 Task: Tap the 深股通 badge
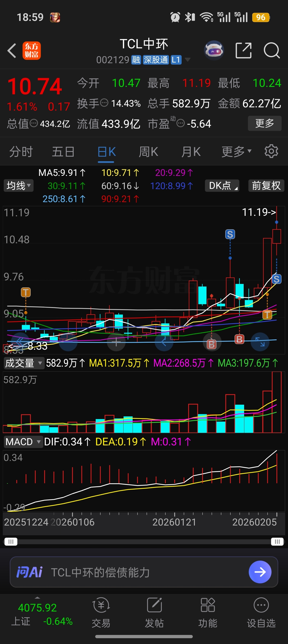pyautogui.click(x=156, y=60)
